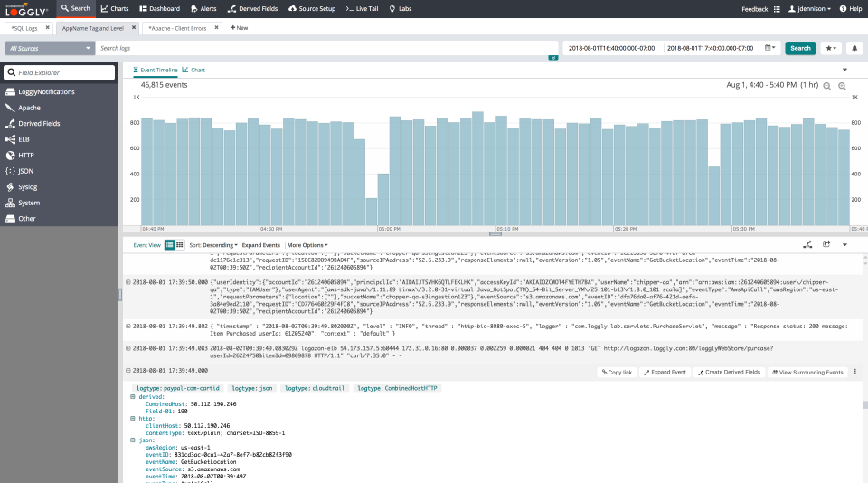Screen dimensions: 868x483
Task: Open the Labs section
Action: pos(401,8)
